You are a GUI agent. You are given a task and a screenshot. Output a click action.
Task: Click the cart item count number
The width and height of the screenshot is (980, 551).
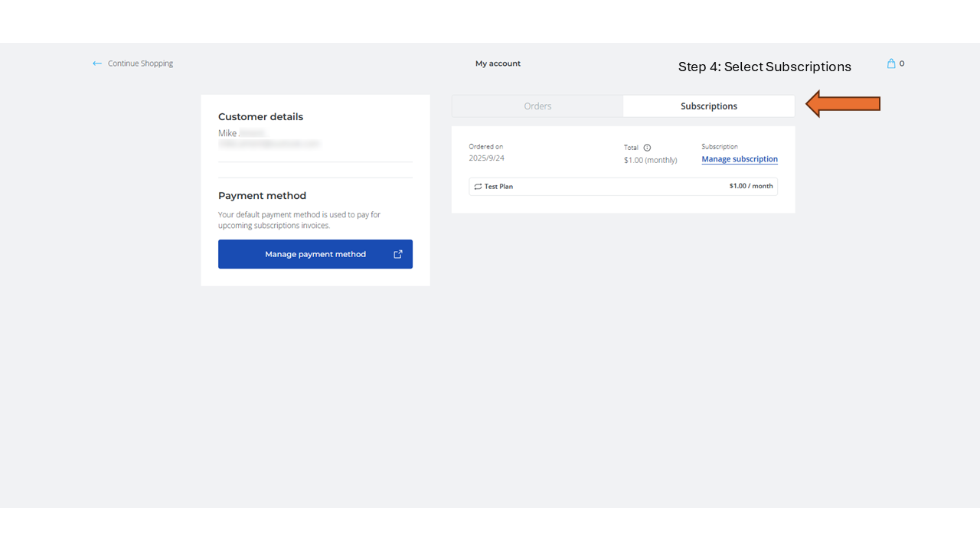click(902, 64)
